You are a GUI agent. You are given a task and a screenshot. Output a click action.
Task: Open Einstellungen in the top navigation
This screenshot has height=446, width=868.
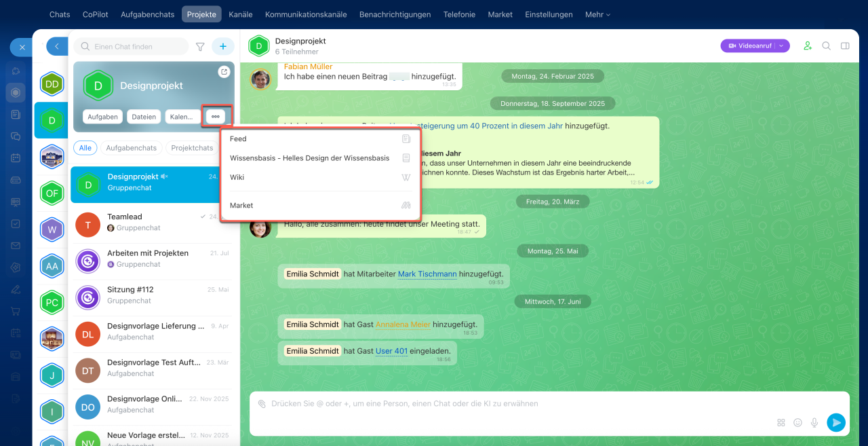pyautogui.click(x=549, y=14)
